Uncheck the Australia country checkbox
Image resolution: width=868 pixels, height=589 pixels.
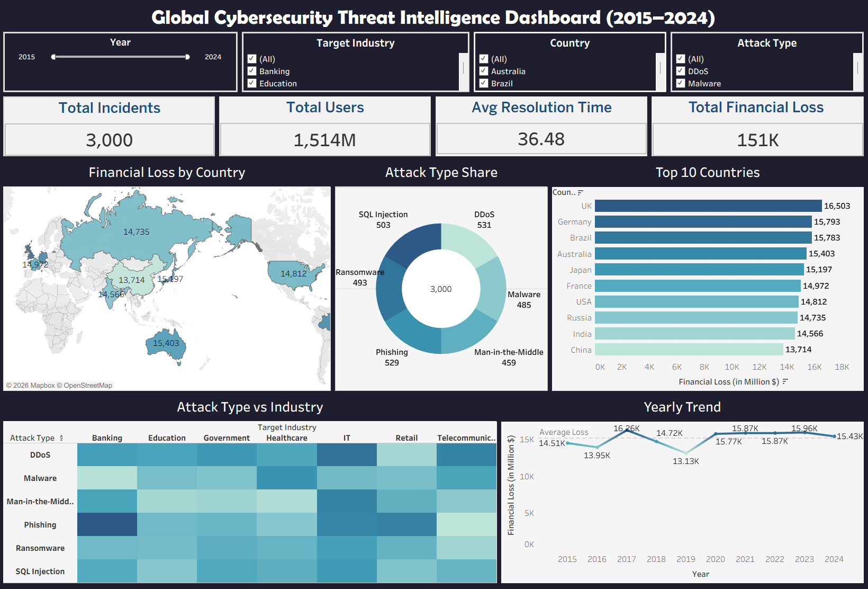coord(484,71)
